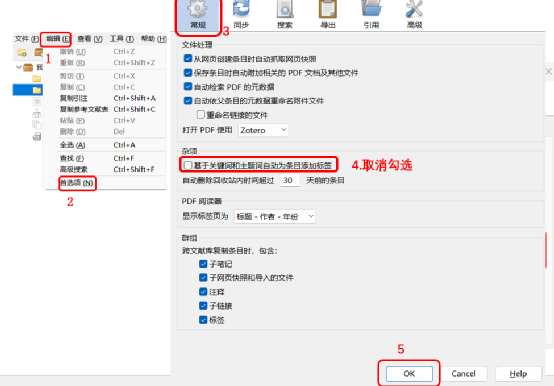This screenshot has height=386, width=554.
Task: Toggle 自动依父条目的元数据重命名附件文件 checkbox
Action: (188, 101)
